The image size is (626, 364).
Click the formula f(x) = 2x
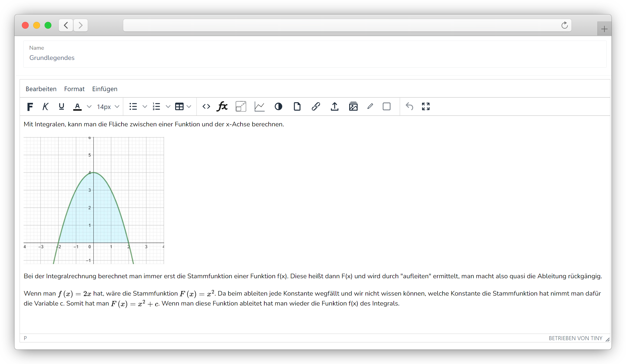tap(75, 294)
